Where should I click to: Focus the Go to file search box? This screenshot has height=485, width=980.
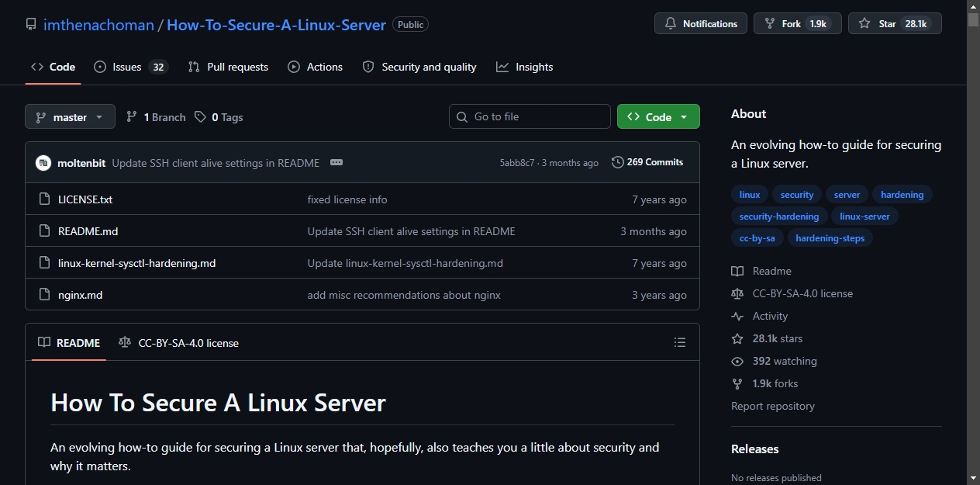pyautogui.click(x=530, y=116)
